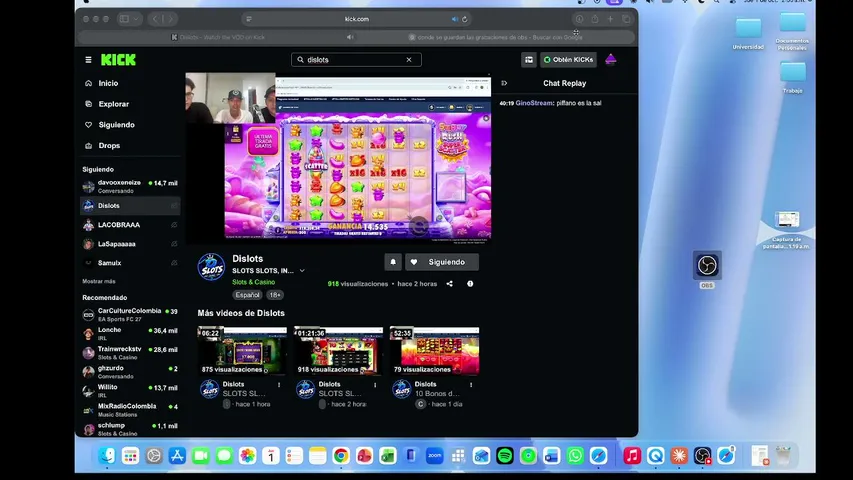
Task: Open Spotify in the Dock
Action: 505,456
